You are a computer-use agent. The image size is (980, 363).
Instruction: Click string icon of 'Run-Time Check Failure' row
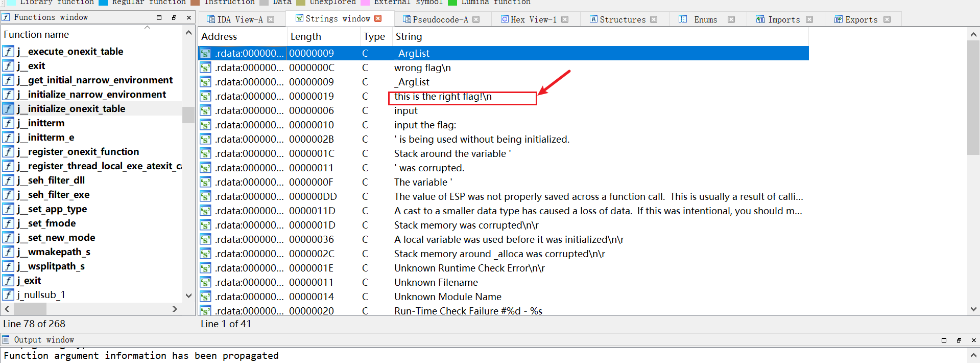click(205, 310)
